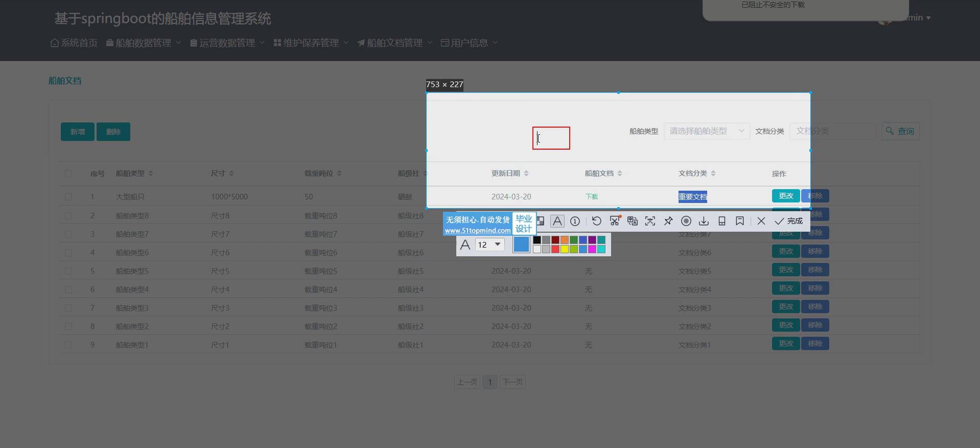Pick the black color swatch
Viewport: 980px width, 448px height.
537,240
